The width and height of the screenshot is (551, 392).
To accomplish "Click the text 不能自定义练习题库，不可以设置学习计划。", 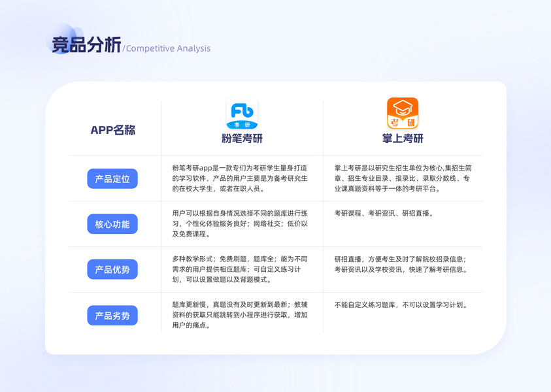I will click(x=401, y=305).
